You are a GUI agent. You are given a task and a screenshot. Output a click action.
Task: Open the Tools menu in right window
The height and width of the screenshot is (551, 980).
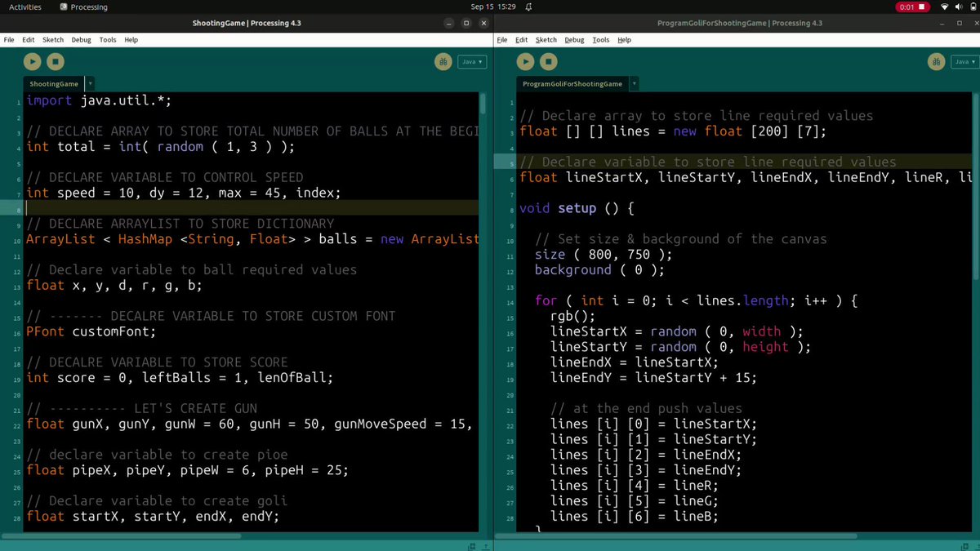(601, 39)
